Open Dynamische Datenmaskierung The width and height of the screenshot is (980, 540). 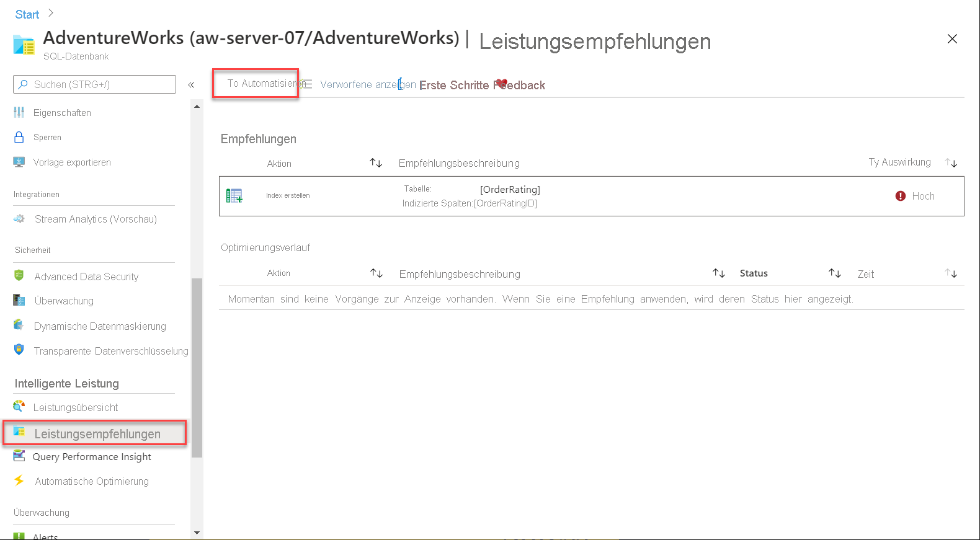[x=100, y=326]
